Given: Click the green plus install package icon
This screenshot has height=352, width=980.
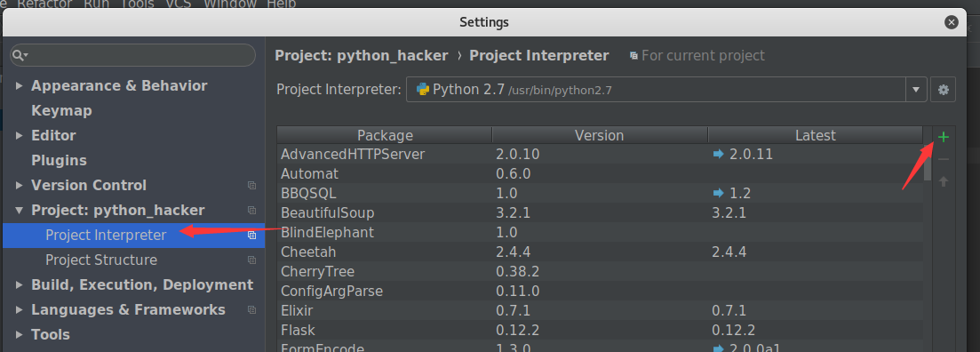Looking at the screenshot, I should click(x=943, y=137).
